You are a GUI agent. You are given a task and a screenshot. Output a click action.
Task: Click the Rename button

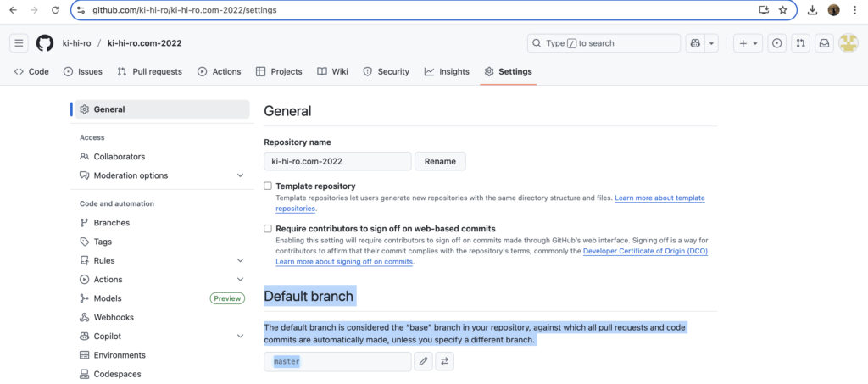click(x=440, y=161)
